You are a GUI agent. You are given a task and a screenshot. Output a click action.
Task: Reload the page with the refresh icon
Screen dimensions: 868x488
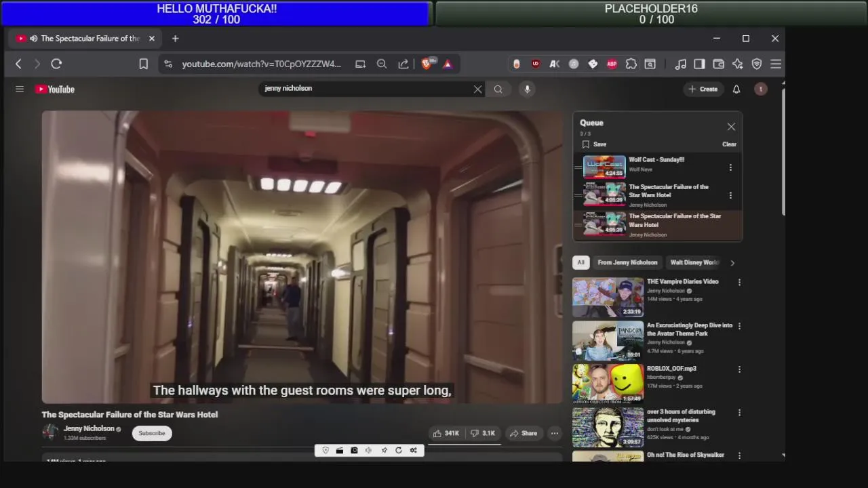pyautogui.click(x=56, y=64)
